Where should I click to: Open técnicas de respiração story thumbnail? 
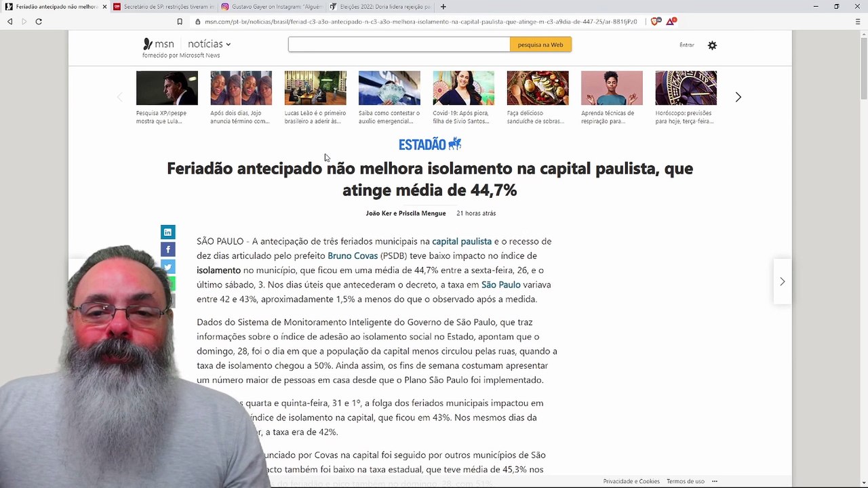point(612,88)
